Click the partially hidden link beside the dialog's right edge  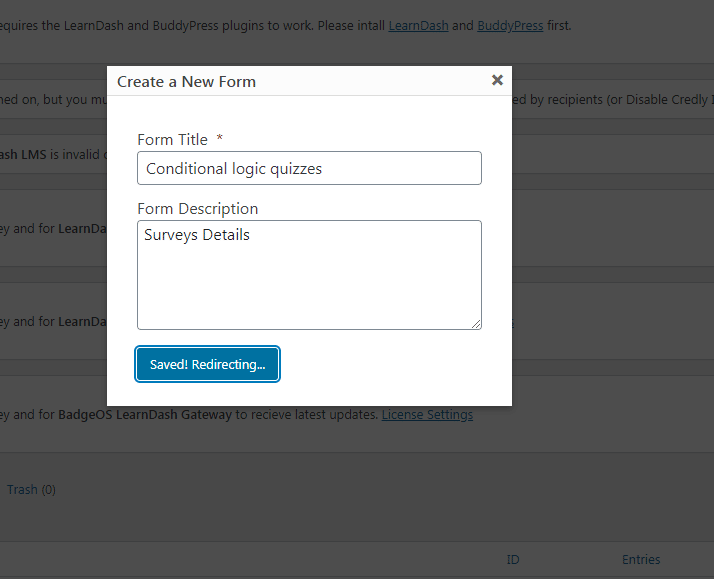click(513, 323)
